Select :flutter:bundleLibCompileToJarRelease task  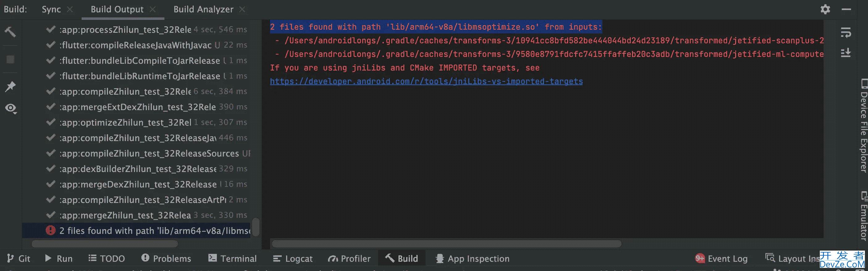tap(136, 60)
